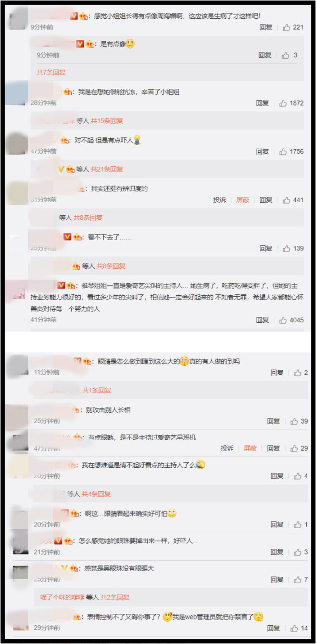Open user 喵了个咪的嘤嘤 profile link
The image size is (316, 644).
[62, 598]
